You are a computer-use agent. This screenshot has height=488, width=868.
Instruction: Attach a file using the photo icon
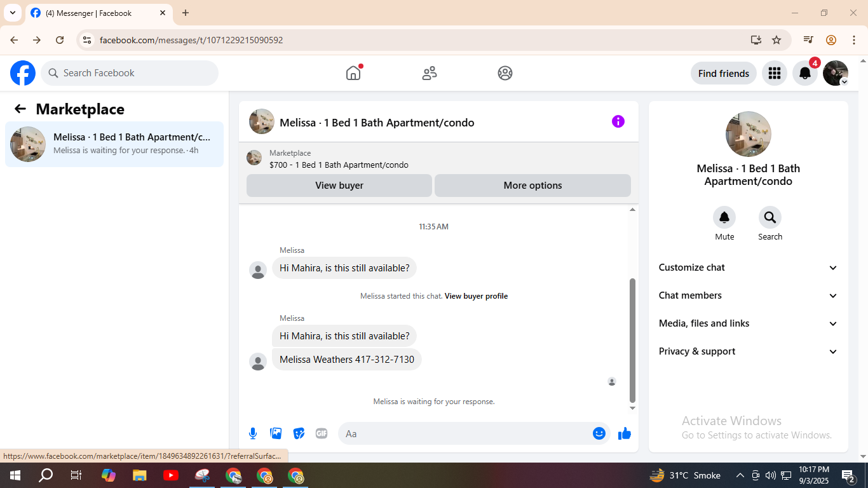point(276,433)
